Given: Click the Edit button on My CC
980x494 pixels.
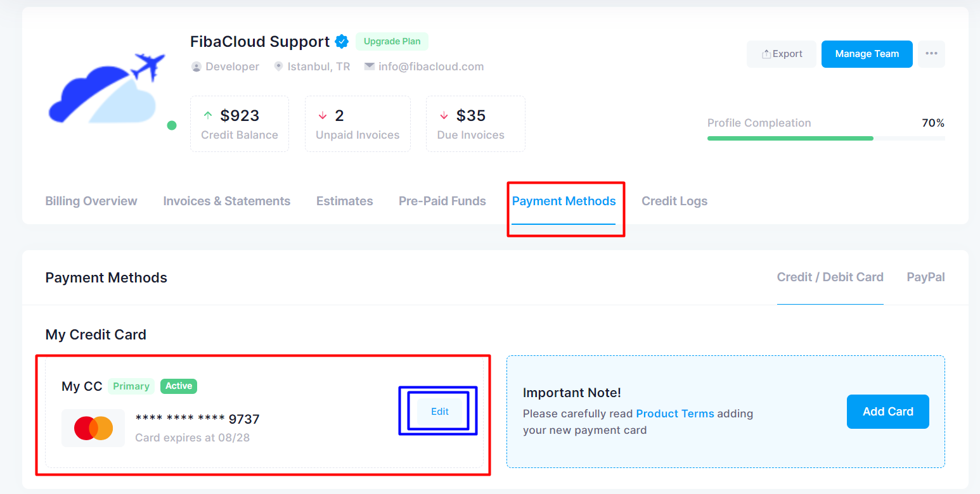Looking at the screenshot, I should 440,412.
